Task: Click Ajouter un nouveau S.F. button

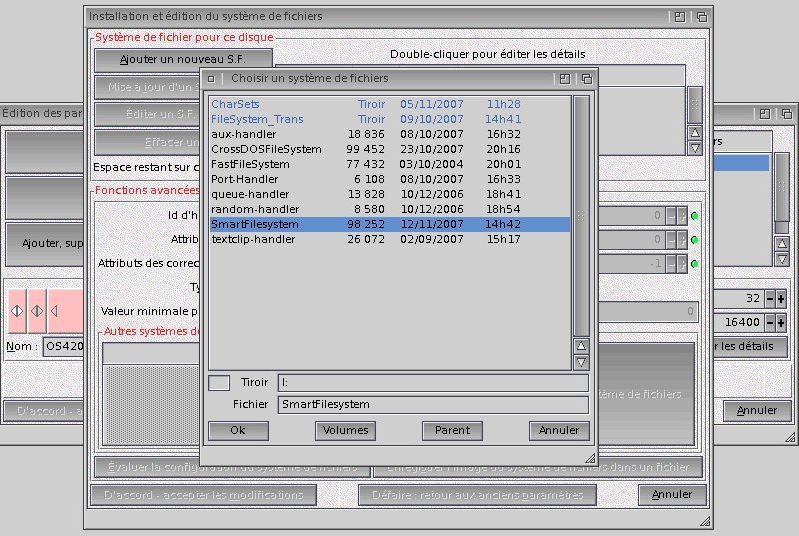Action: click(183, 60)
